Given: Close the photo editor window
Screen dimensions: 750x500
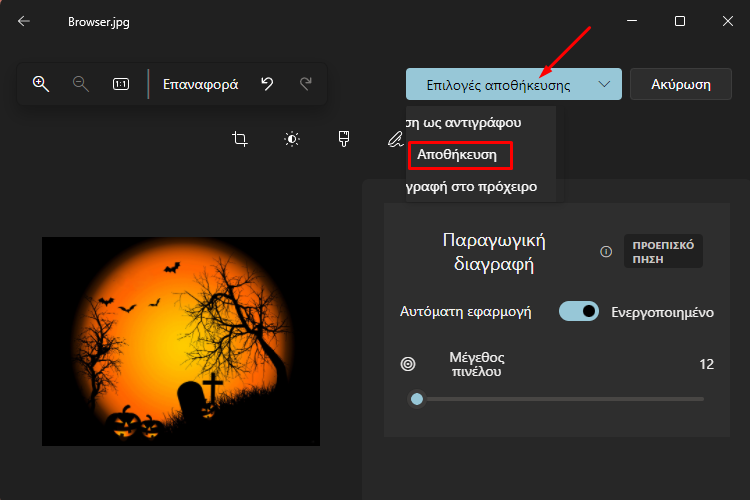Looking at the screenshot, I should [728, 21].
